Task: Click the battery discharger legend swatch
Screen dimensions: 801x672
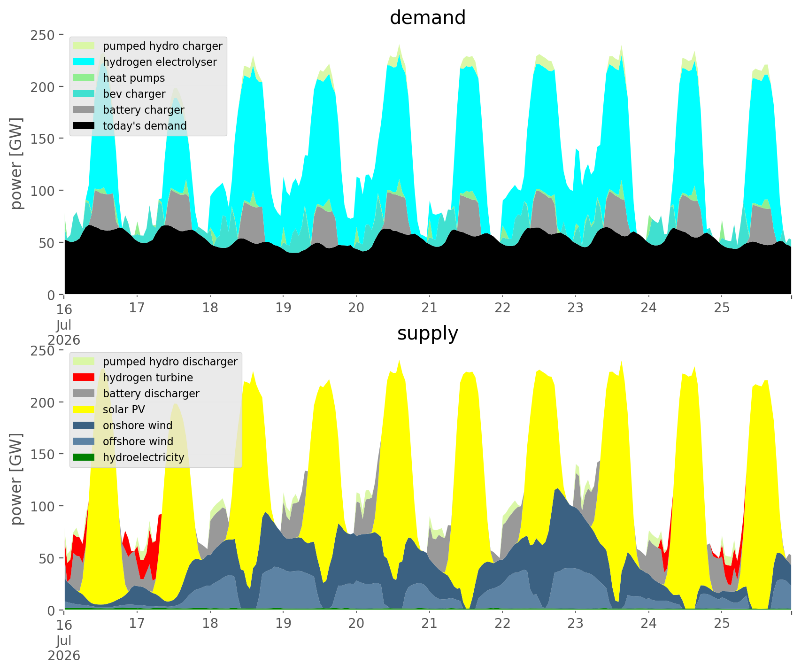Action: 84,394
